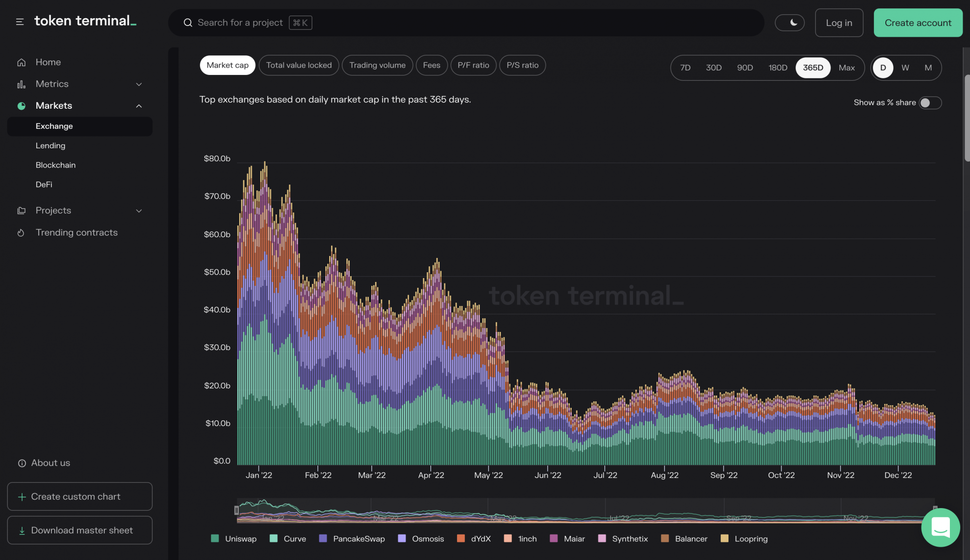Click the hamburger menu icon
The height and width of the screenshot is (560, 970).
20,22
